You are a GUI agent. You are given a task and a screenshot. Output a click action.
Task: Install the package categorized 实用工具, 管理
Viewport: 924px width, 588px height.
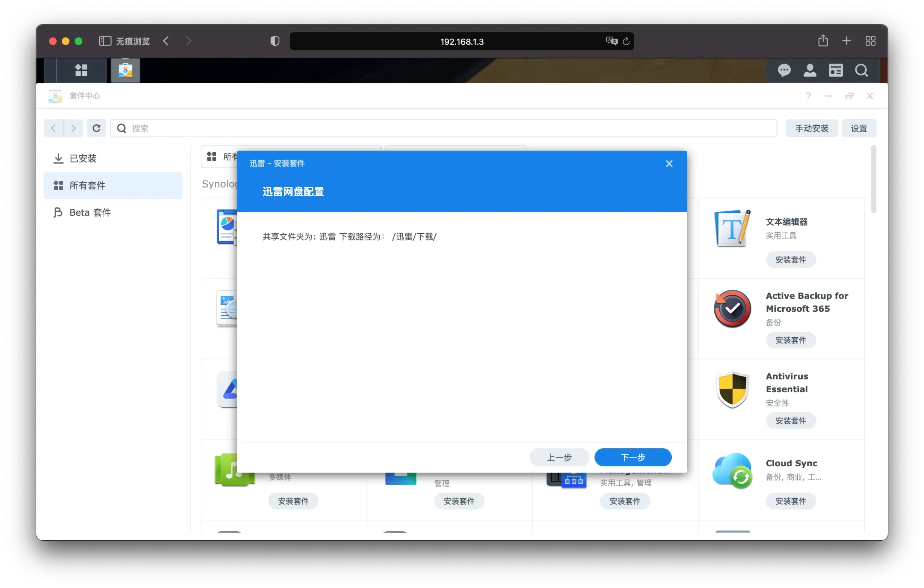(625, 501)
